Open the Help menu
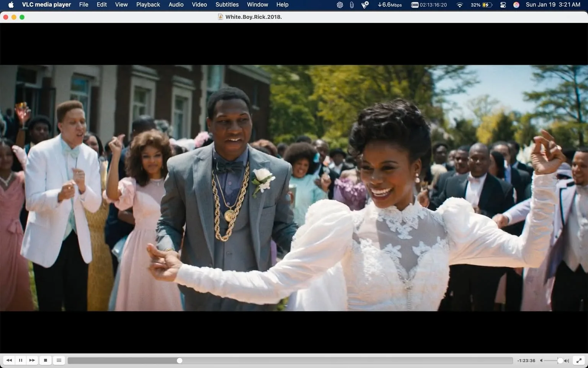This screenshot has width=588, height=368. (x=282, y=5)
